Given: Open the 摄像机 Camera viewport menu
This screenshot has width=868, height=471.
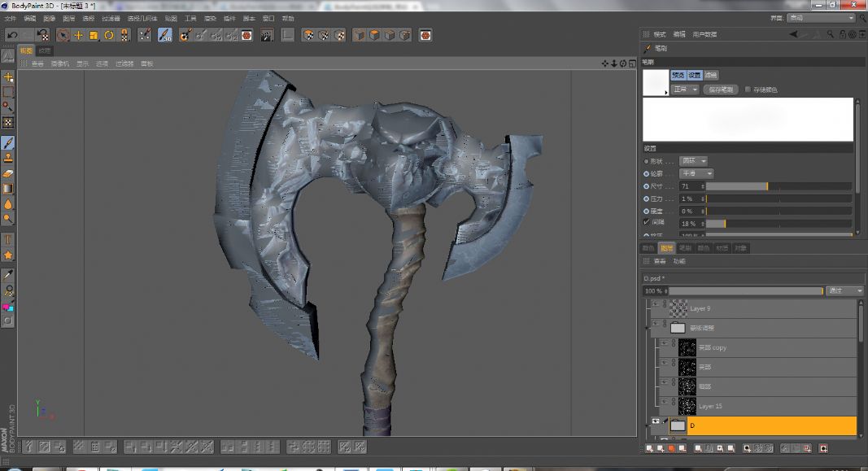Looking at the screenshot, I should (x=59, y=63).
